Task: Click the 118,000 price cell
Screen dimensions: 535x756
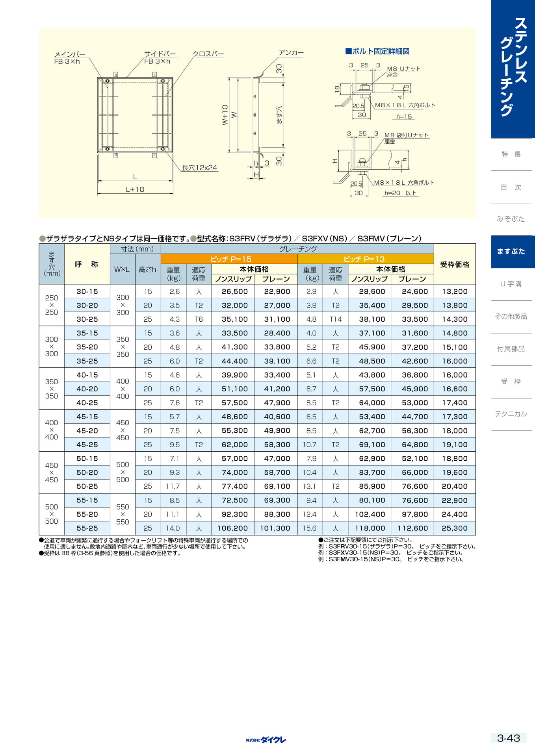Action: click(370, 528)
